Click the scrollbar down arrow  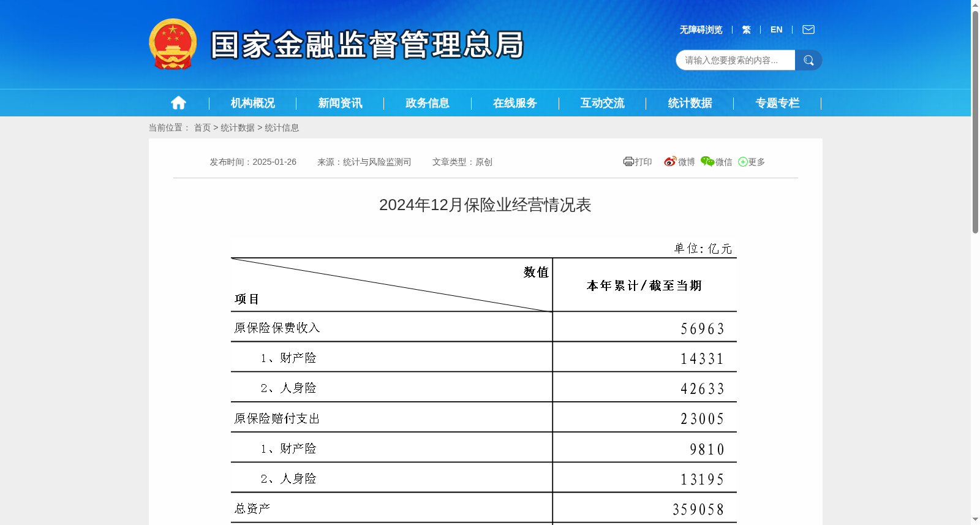pyautogui.click(x=975, y=520)
